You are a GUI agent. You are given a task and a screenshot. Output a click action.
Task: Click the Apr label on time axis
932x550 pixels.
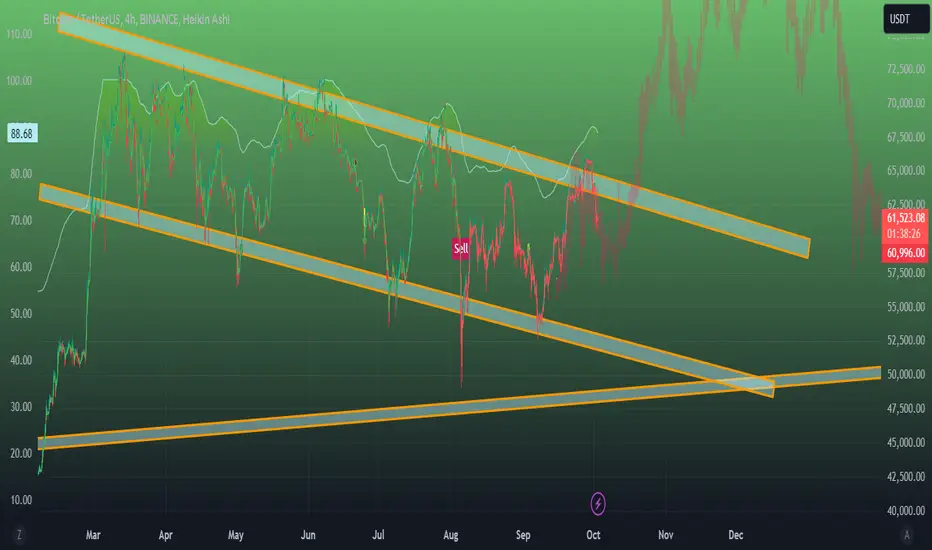(x=165, y=535)
